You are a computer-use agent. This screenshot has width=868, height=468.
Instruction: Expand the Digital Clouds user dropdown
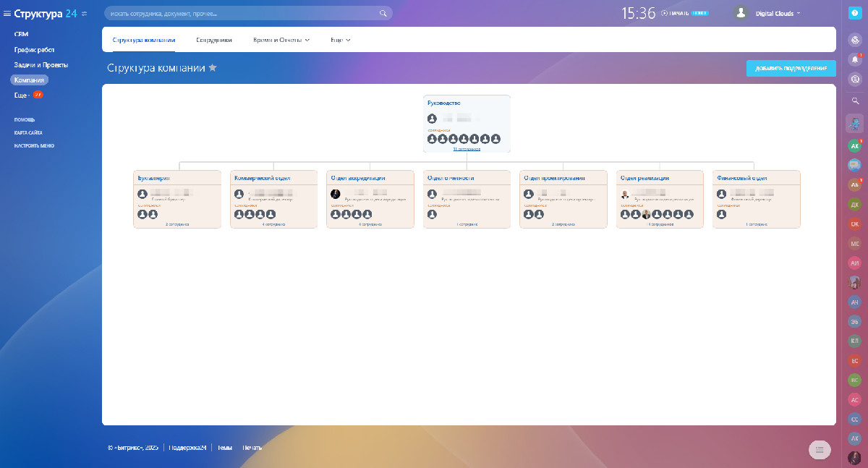[x=778, y=13]
